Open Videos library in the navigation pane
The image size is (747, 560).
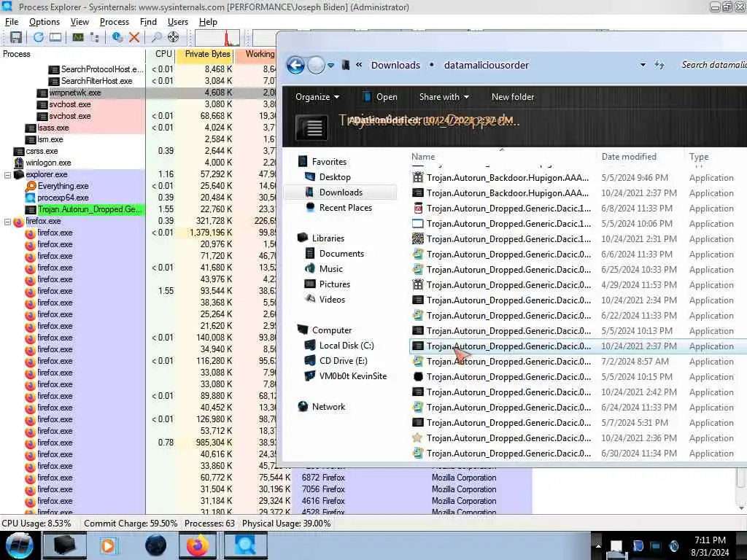pos(332,300)
